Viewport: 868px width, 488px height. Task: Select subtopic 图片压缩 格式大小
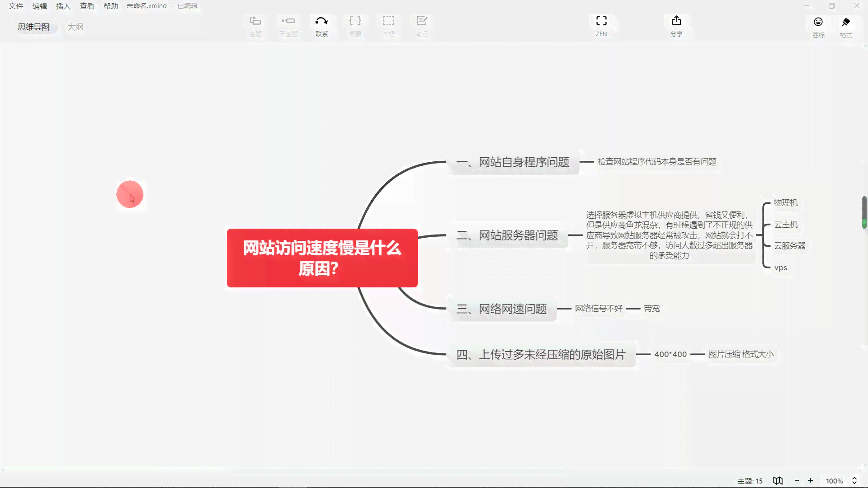(741, 354)
